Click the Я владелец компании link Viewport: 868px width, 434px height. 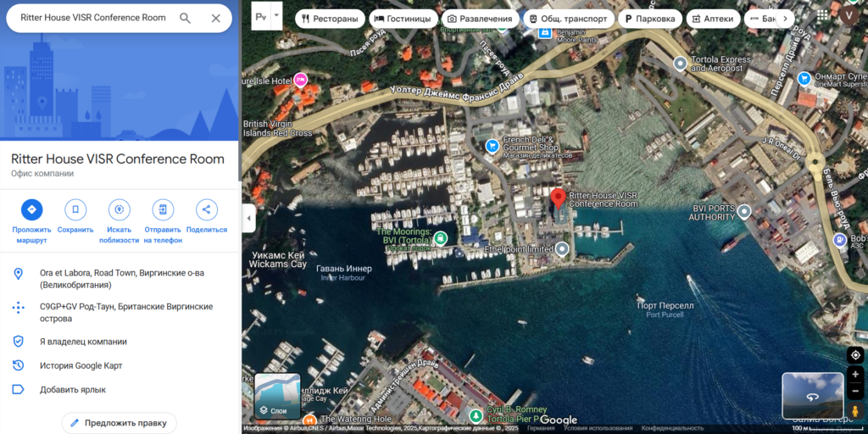(83, 342)
